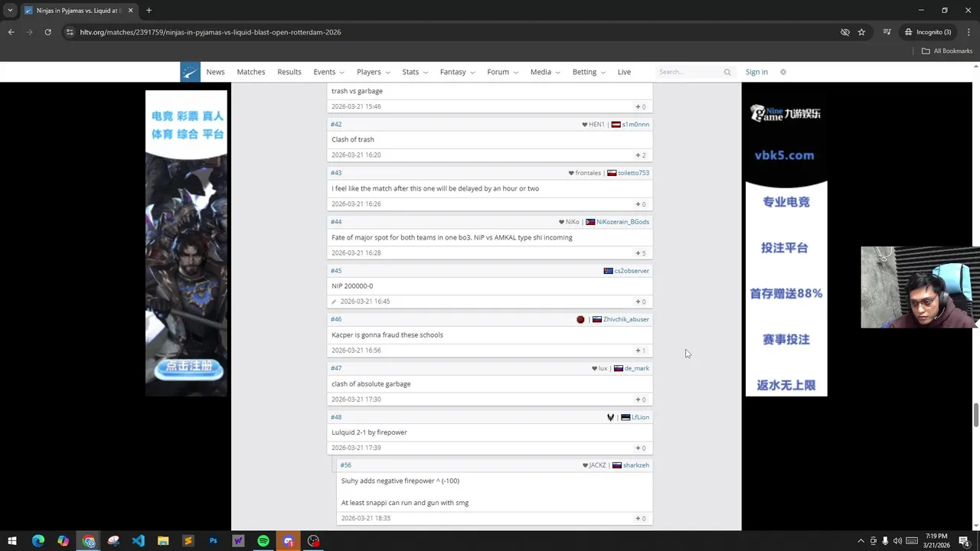Close the Ninjas in Pyjamas tab

(x=130, y=11)
